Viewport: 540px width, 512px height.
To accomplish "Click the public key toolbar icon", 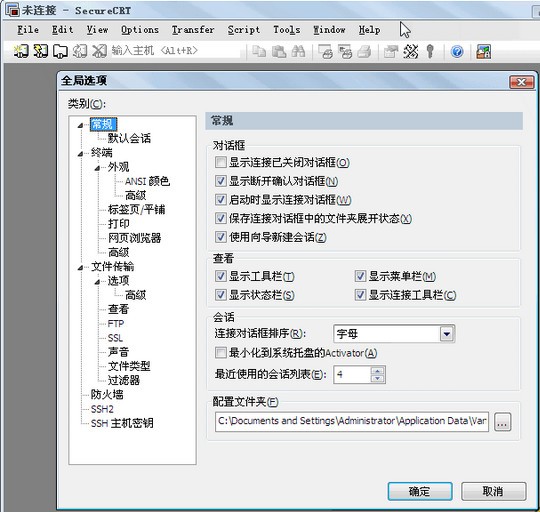I will (429, 52).
